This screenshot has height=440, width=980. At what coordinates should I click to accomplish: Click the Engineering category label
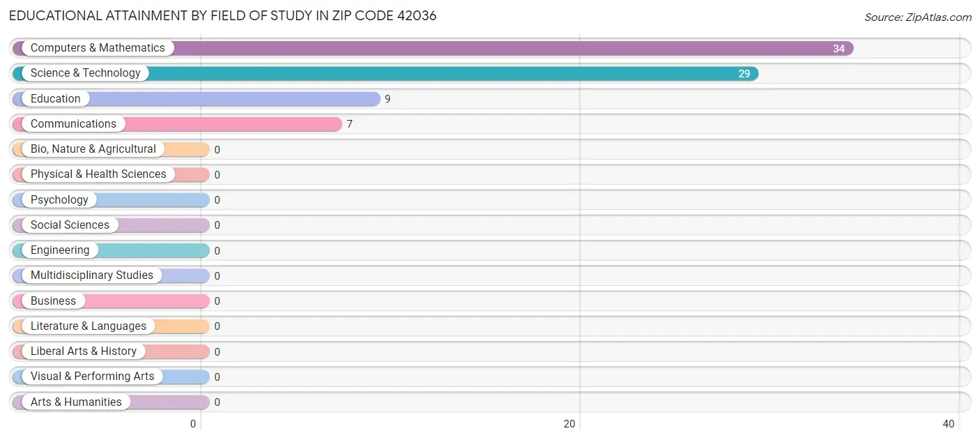tap(60, 250)
